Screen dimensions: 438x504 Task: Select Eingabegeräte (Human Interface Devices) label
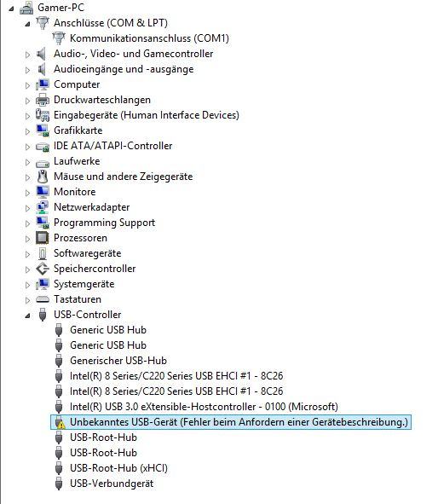[x=147, y=115]
